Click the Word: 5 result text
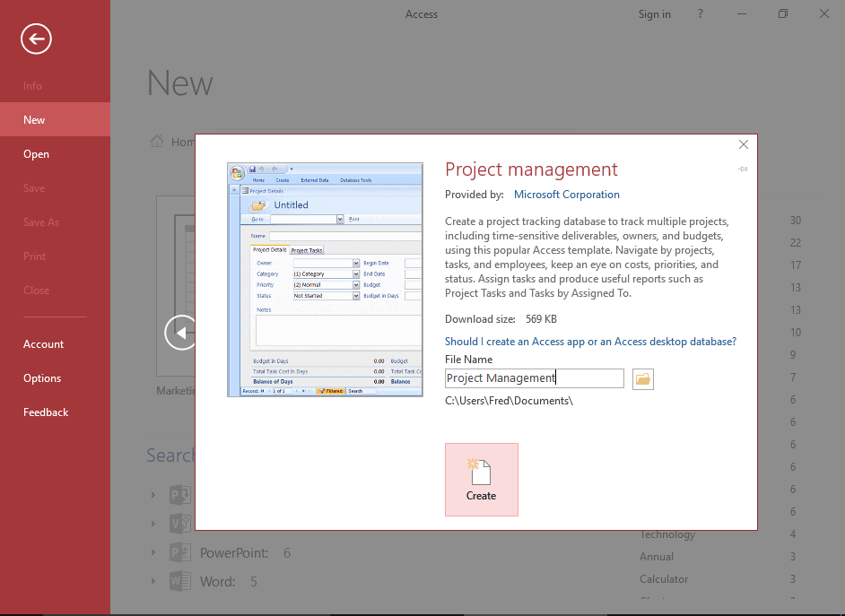The height and width of the screenshot is (616, 845). 229,582
